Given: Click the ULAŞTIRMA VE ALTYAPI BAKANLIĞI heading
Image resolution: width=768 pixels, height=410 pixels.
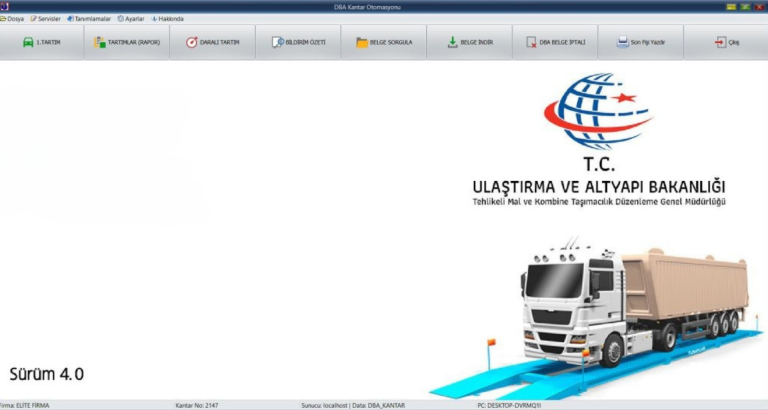Looking at the screenshot, I should click(x=599, y=187).
